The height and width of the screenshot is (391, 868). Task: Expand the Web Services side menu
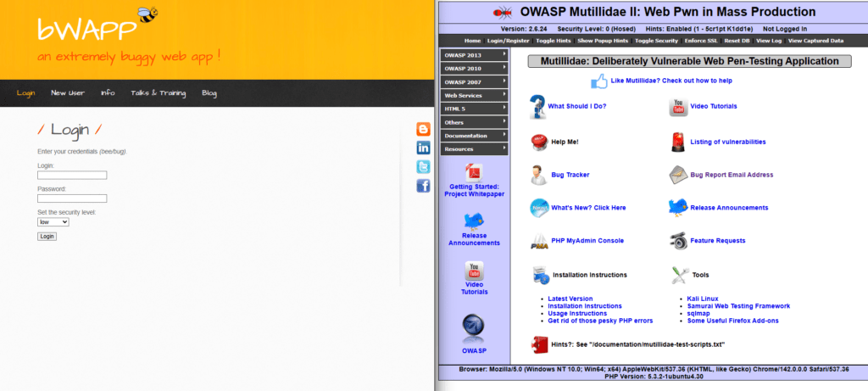click(x=474, y=96)
